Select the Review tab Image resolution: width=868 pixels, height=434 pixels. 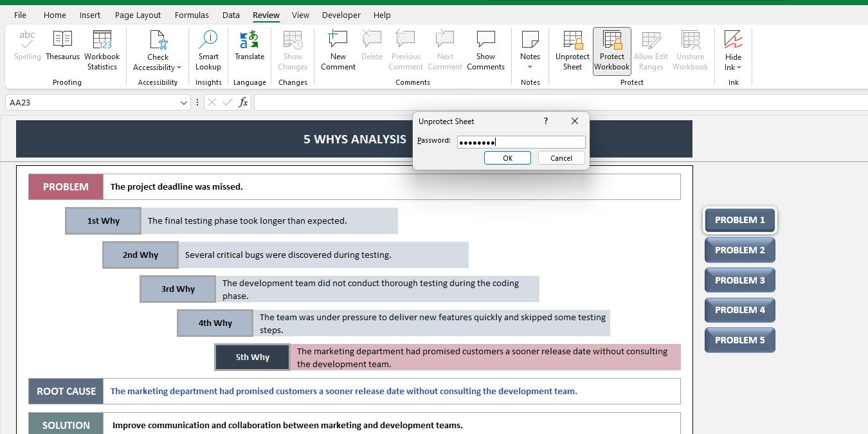[266, 15]
